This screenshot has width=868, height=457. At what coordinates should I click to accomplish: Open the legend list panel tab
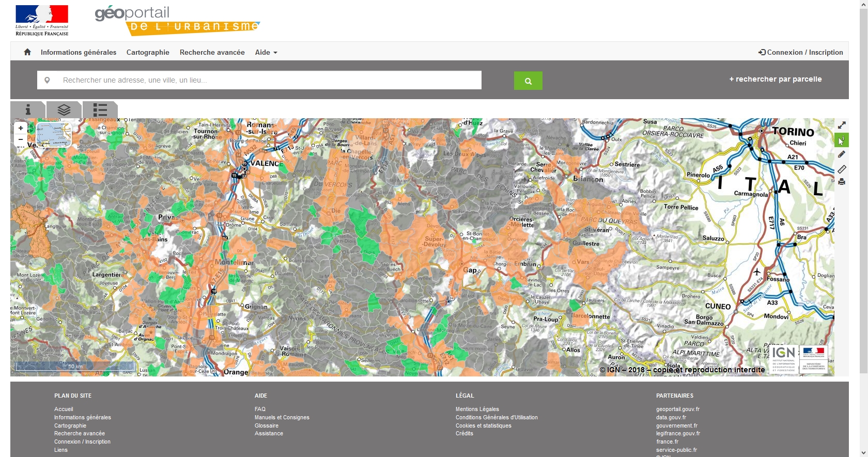point(100,109)
